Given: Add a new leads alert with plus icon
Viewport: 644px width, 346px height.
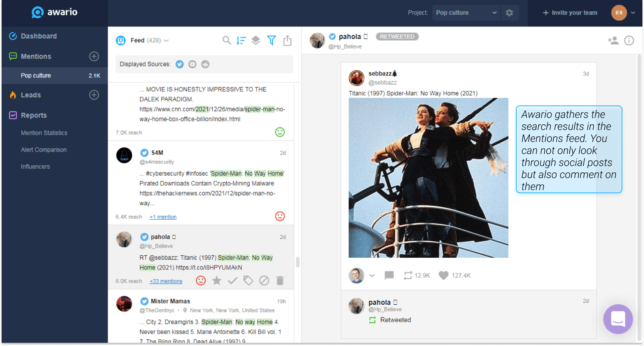Looking at the screenshot, I should [94, 95].
